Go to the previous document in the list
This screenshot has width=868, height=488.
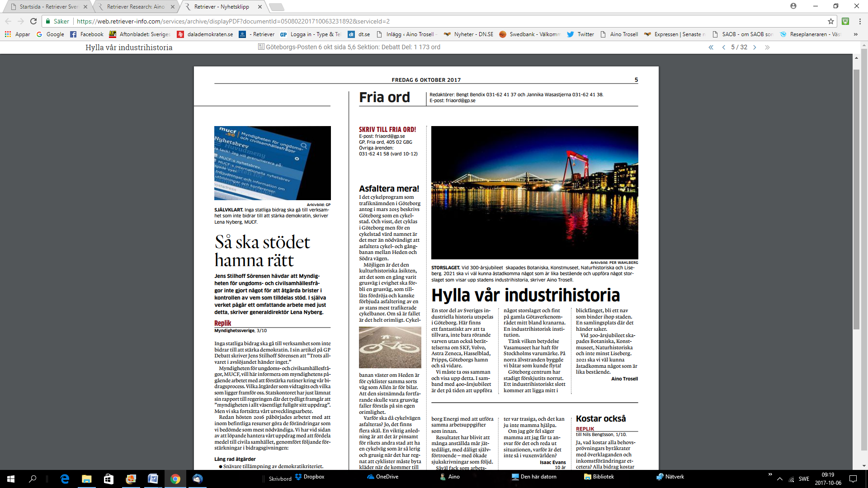click(x=723, y=47)
